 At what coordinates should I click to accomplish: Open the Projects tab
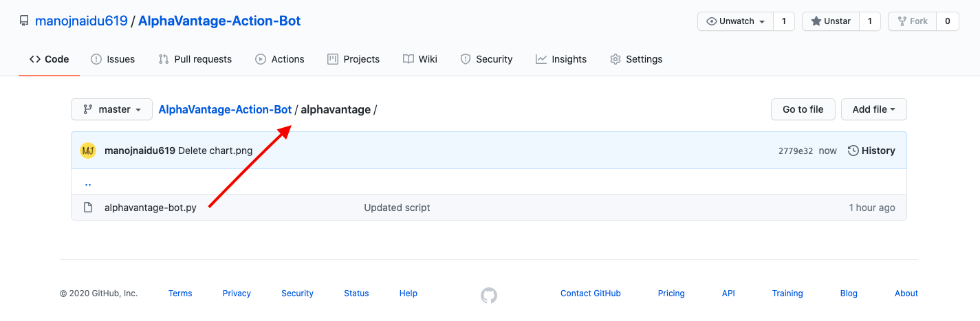point(353,59)
